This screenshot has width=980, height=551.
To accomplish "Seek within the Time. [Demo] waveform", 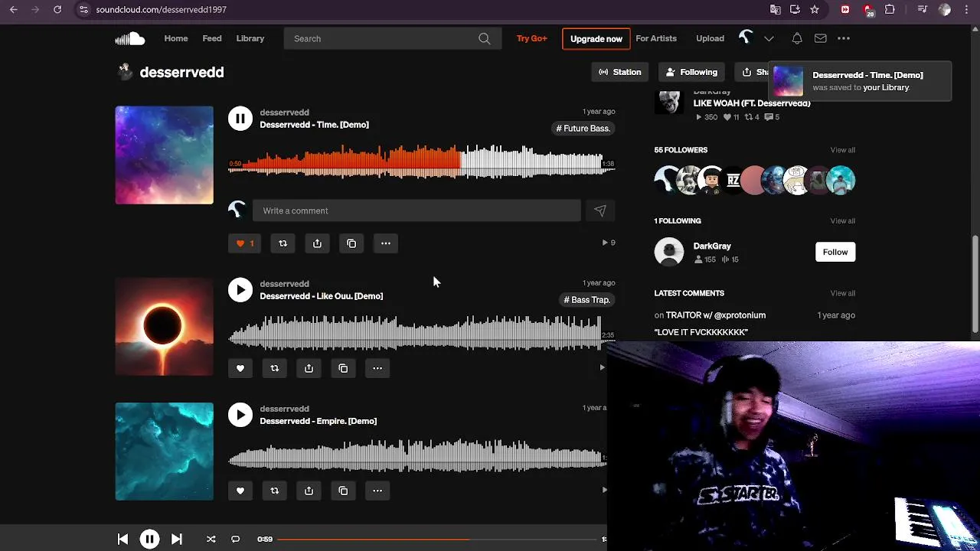I will (421, 162).
